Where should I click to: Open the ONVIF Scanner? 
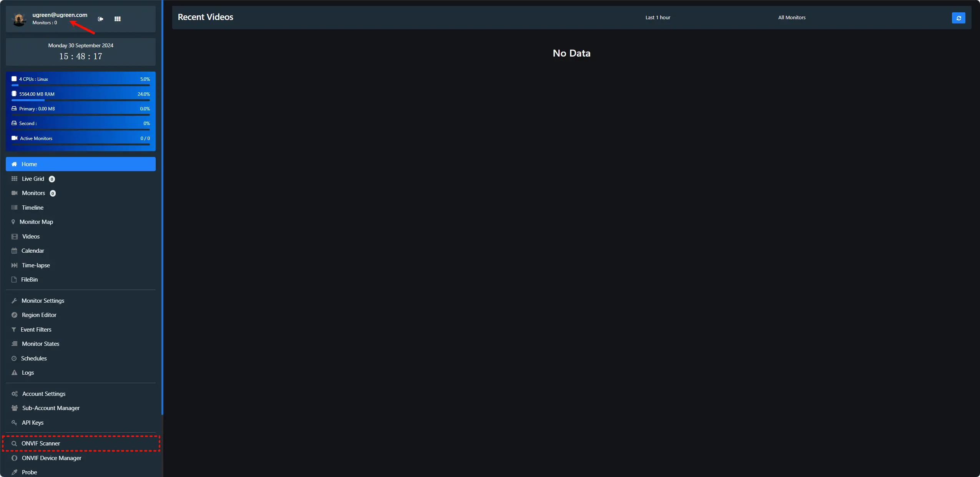tap(41, 444)
